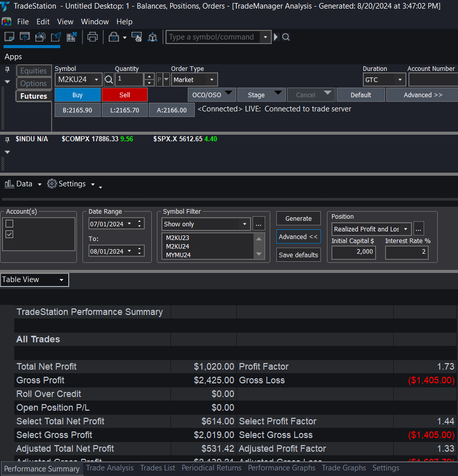Image resolution: width=458 pixels, height=476 pixels.
Task: Expand the order bar collapse arrow below the pin
Action: click(x=7, y=82)
